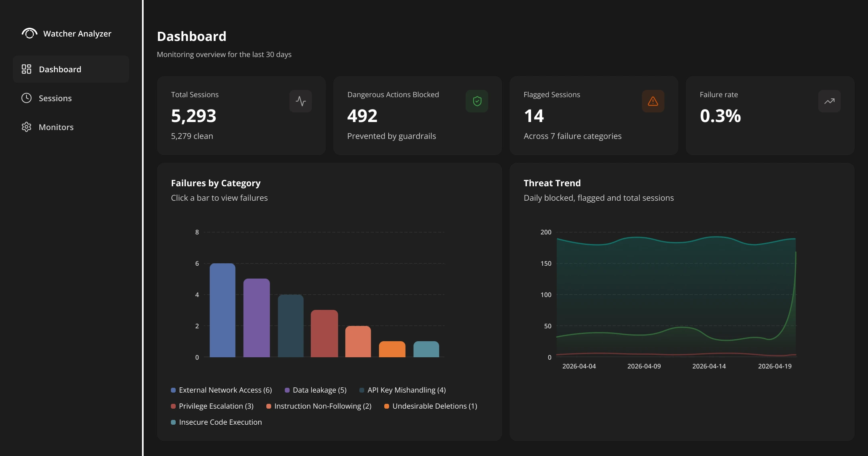Click the 5,293 total sessions value

pyautogui.click(x=194, y=116)
